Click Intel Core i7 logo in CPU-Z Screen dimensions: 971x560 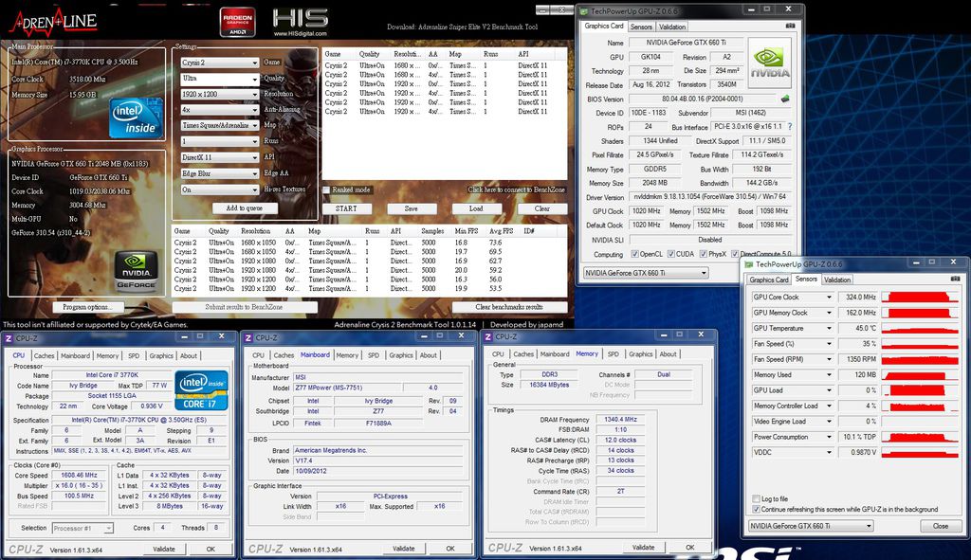point(201,390)
